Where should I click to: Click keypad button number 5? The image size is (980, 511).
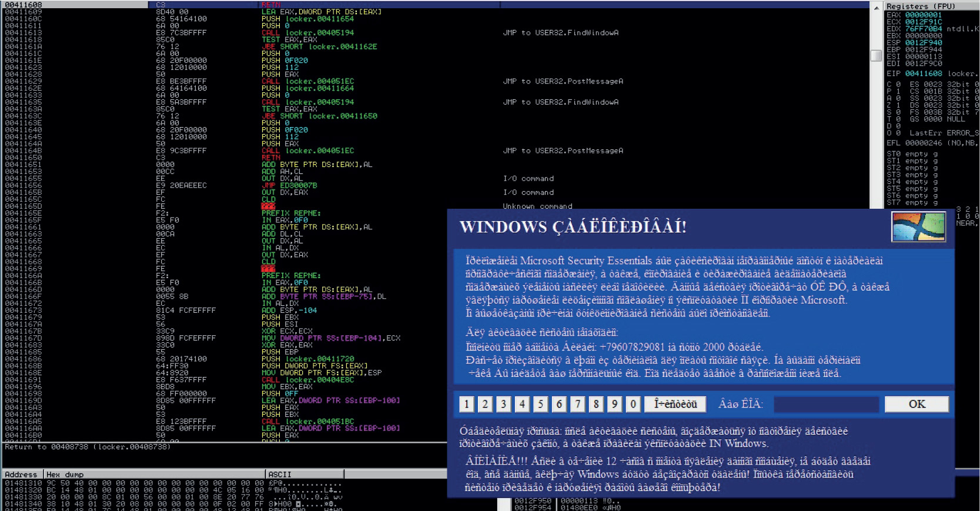click(x=540, y=404)
